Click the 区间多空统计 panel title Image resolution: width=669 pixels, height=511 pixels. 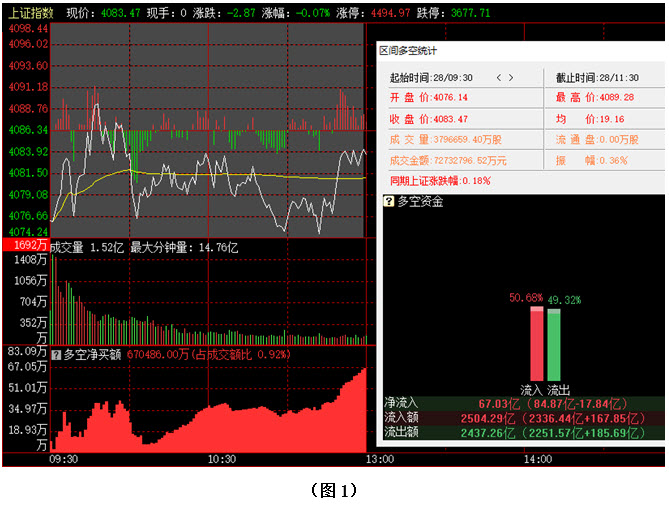point(408,50)
